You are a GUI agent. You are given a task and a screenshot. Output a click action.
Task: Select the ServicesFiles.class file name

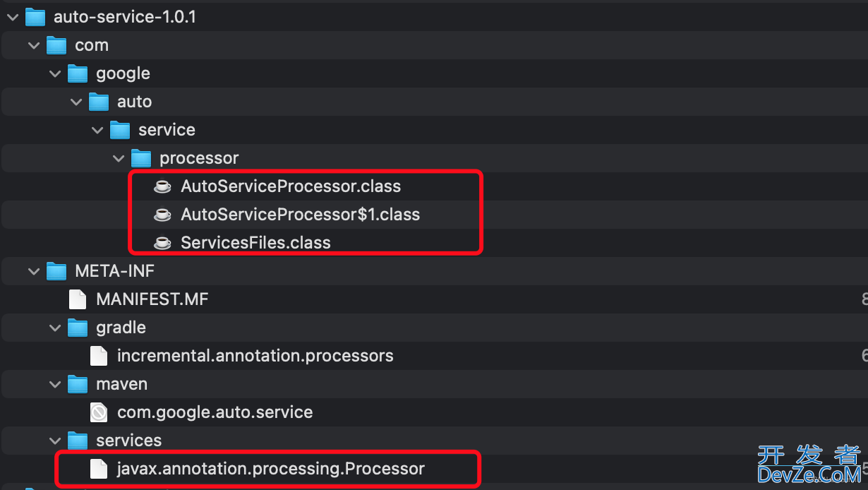(x=255, y=243)
